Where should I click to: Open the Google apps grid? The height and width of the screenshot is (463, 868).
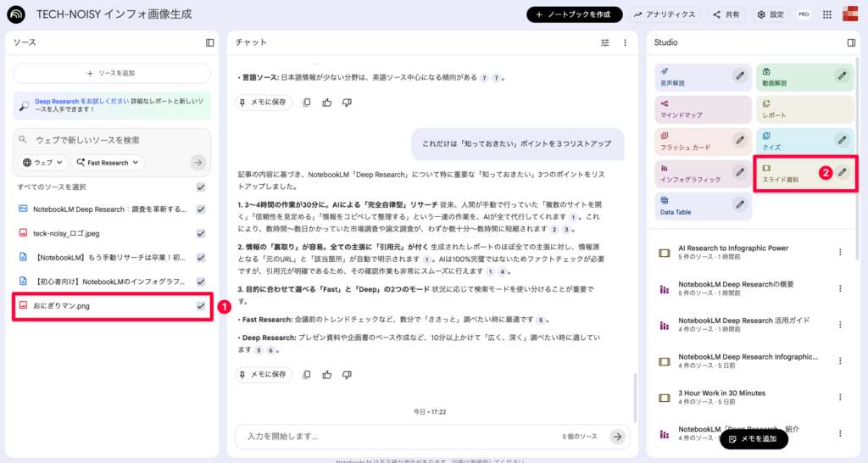pyautogui.click(x=827, y=14)
